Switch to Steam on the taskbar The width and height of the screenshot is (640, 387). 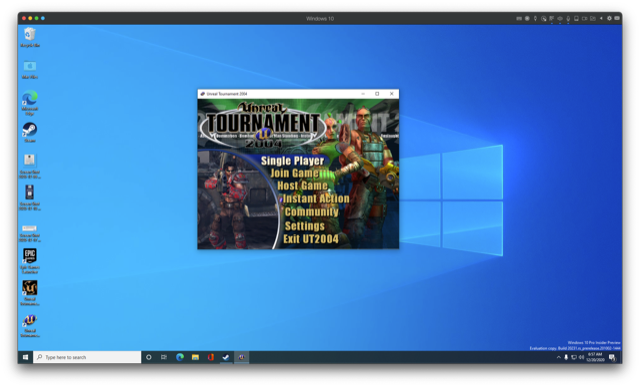pyautogui.click(x=226, y=357)
